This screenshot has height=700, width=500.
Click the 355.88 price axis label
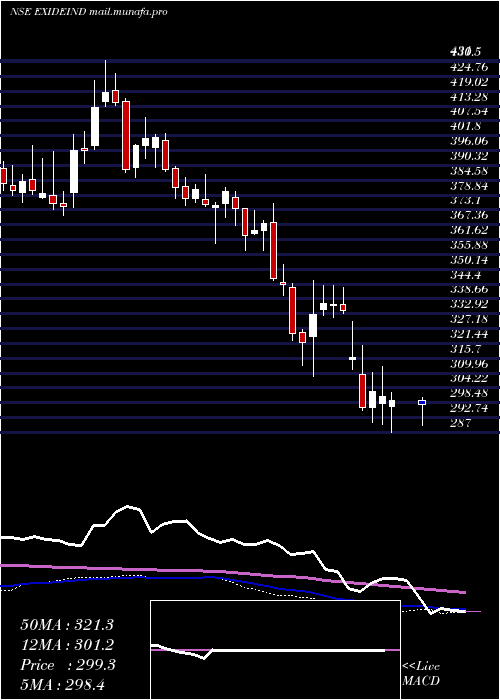(x=468, y=245)
